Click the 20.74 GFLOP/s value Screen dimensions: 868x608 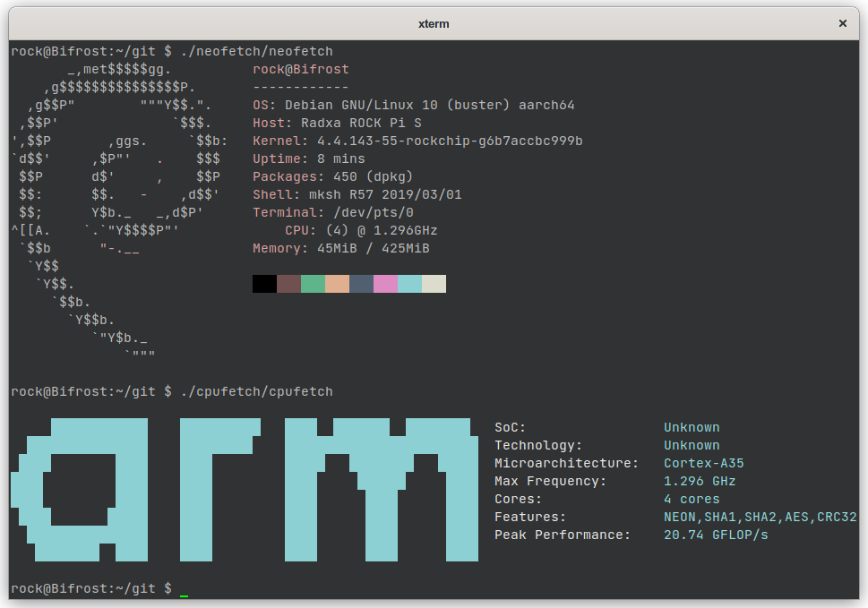point(716,535)
